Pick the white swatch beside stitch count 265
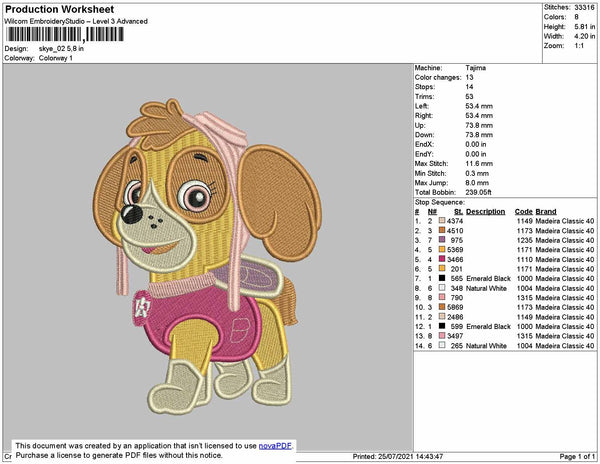The width and height of the screenshot is (600, 464). [442, 345]
